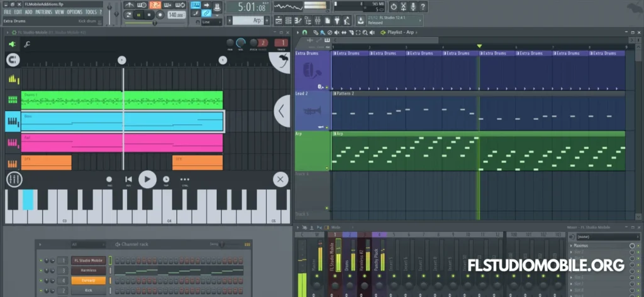This screenshot has height=297, width=644.
Task: Select the pink Pad clip in FL Studio Mobile
Action: click(122, 143)
